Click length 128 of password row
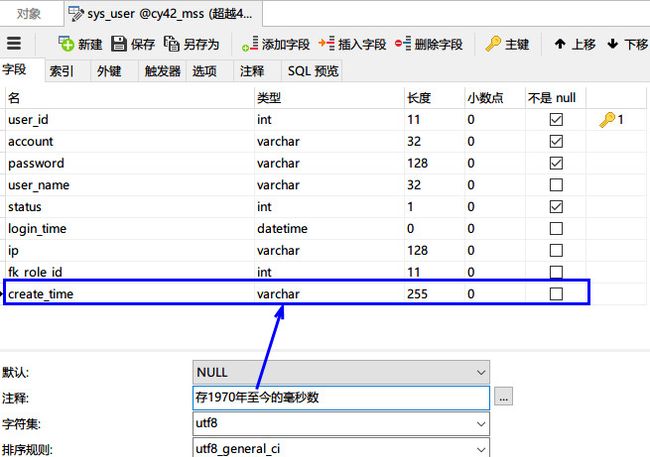650x457 pixels. point(434,163)
